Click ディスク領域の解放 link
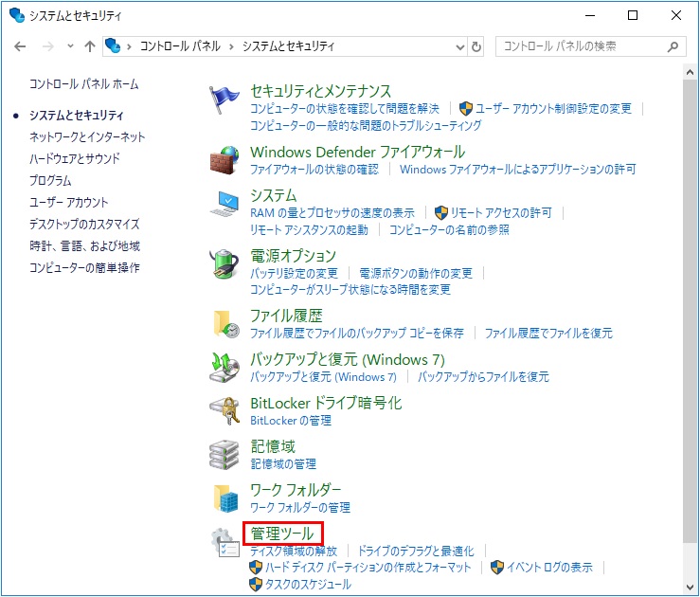Image resolution: width=700 pixels, height=597 pixels. click(294, 551)
